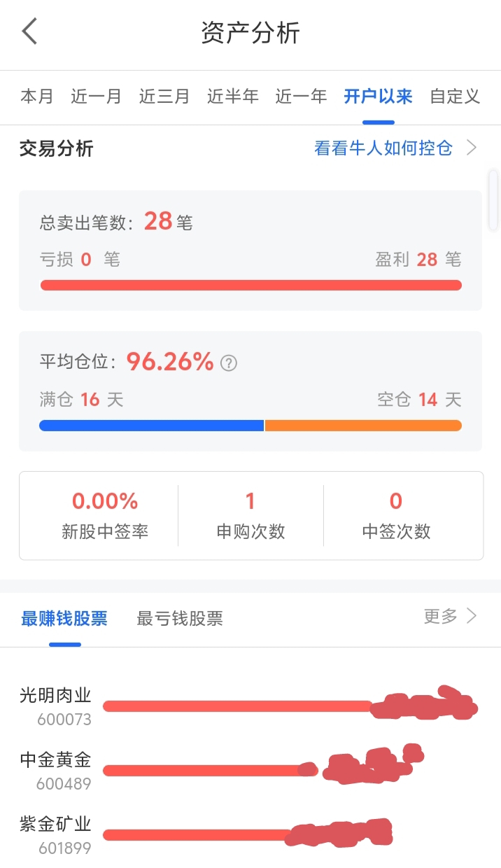This screenshot has height=868, width=501.
Task: Tap the red profit/loss trades bar
Action: click(x=250, y=285)
